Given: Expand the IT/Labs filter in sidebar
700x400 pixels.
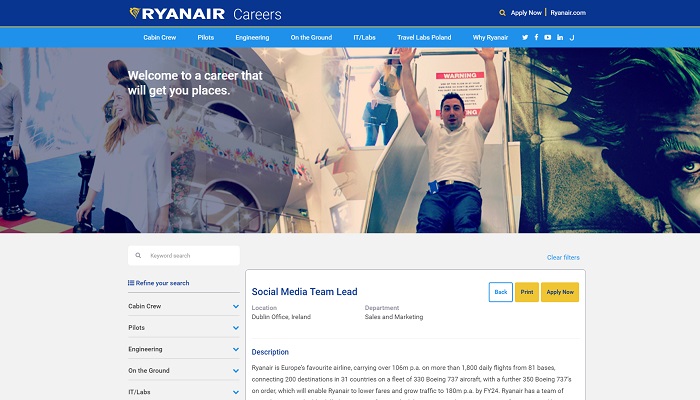Looking at the screenshot, I should click(236, 392).
